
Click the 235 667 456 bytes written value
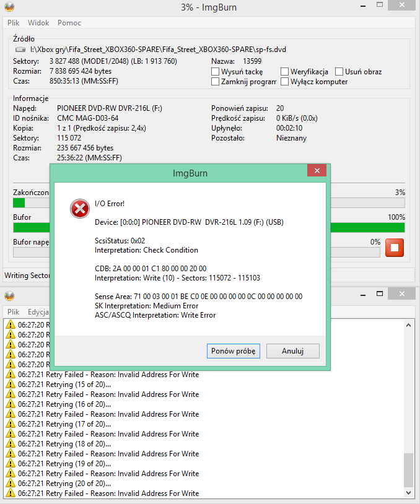click(x=85, y=148)
